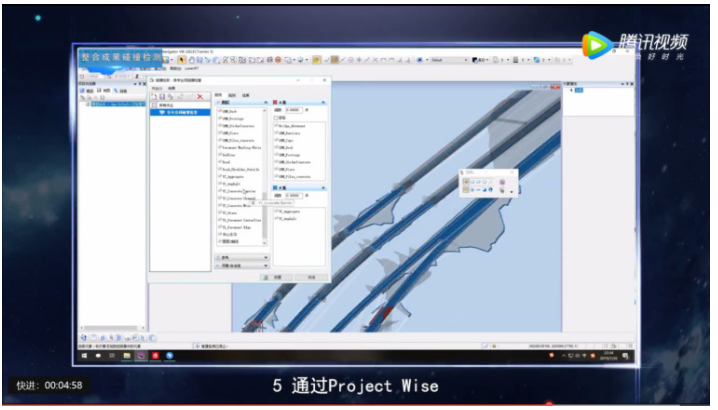Click the red app icon on the taskbar
Screen dimensions: 718x410
click(x=155, y=355)
